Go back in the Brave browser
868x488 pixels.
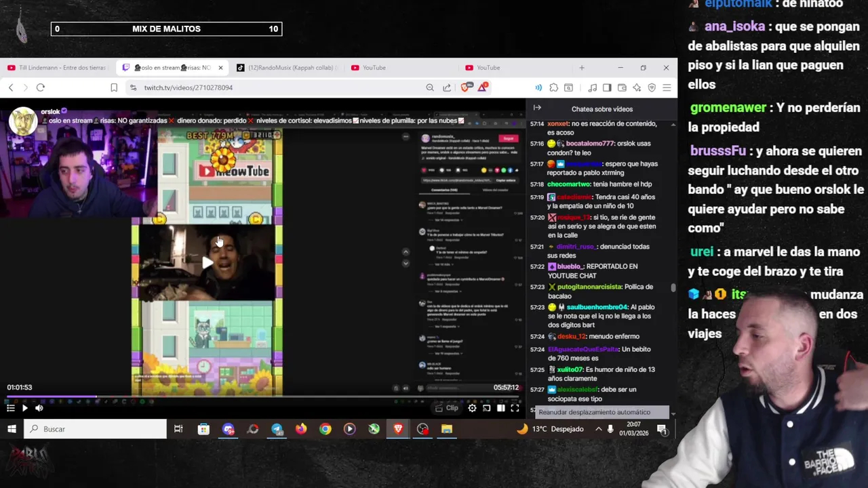(x=11, y=87)
